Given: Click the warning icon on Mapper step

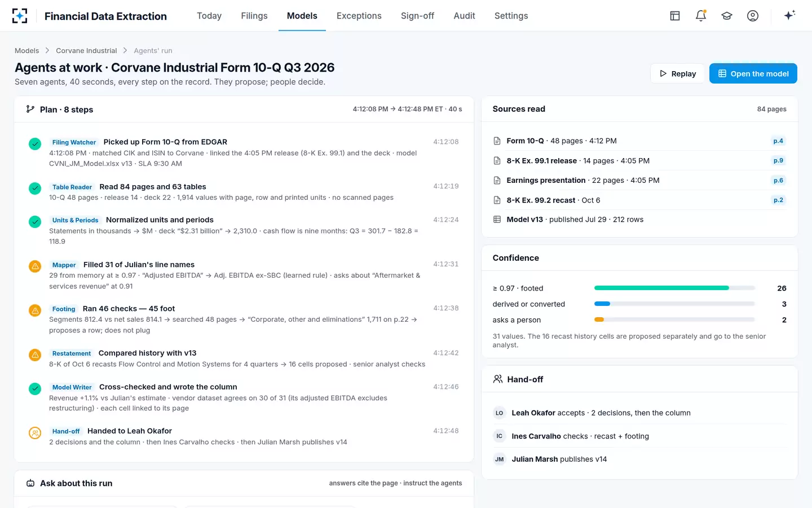Looking at the screenshot, I should pyautogui.click(x=35, y=266).
